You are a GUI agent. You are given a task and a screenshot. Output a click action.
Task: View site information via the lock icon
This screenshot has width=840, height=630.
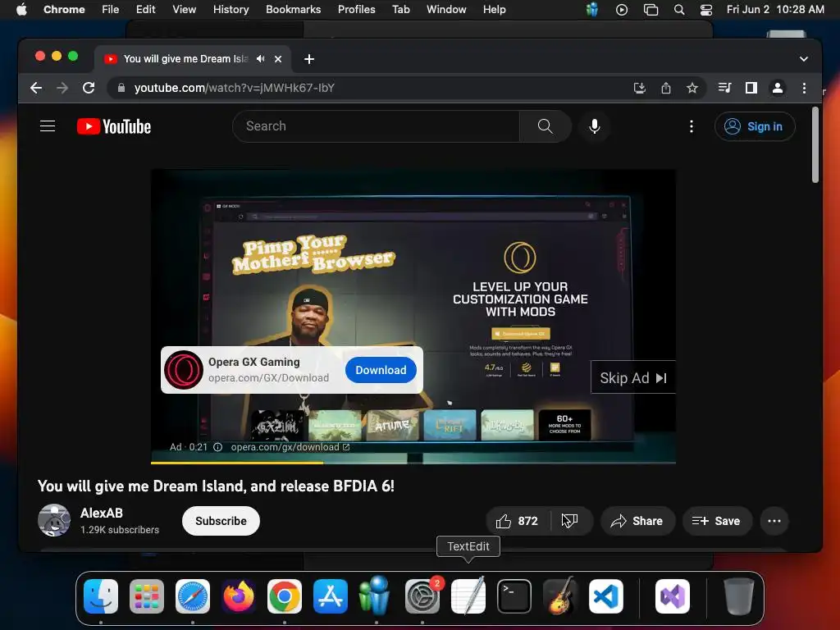point(121,88)
